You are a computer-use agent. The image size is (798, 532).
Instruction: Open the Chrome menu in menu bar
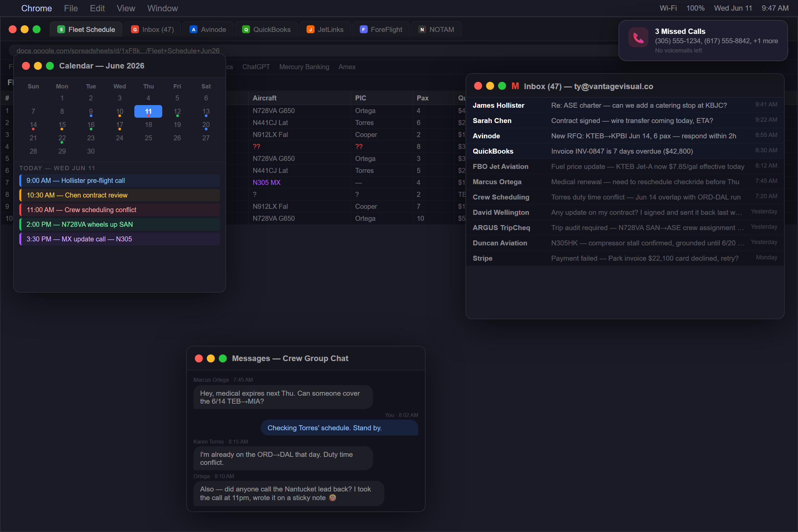click(x=36, y=8)
